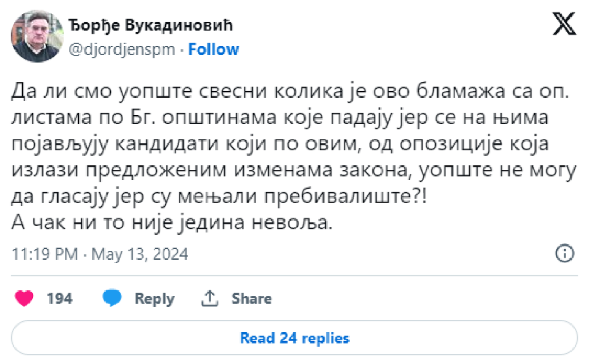Open Read 24 replies button
Screen dimensions: 589x364
pyautogui.click(x=294, y=338)
